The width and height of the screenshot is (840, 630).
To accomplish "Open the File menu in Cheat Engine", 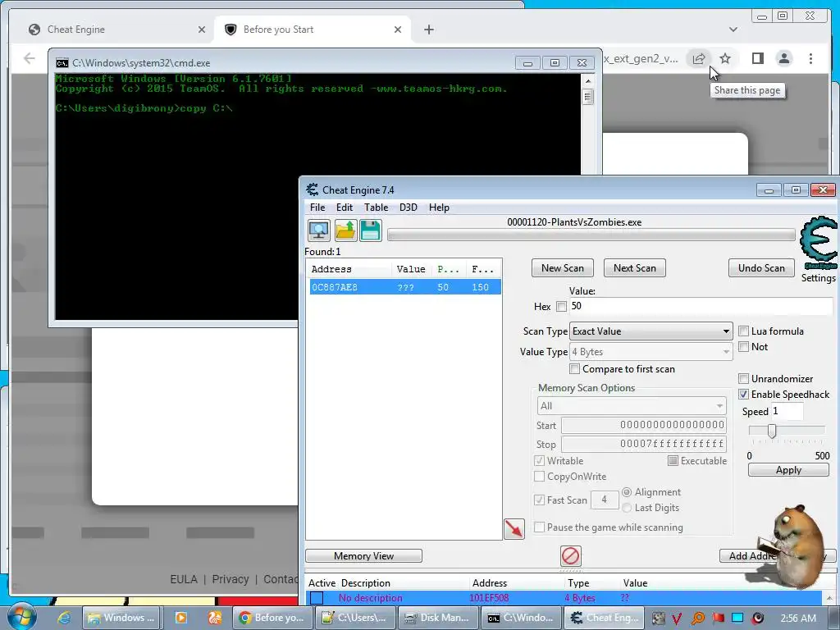I will (x=317, y=208).
